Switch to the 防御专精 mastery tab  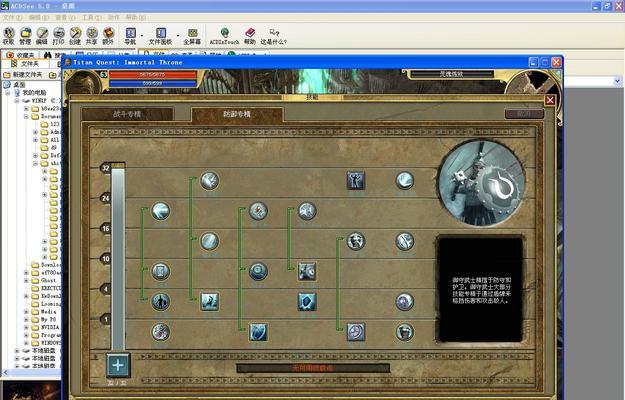(x=237, y=114)
